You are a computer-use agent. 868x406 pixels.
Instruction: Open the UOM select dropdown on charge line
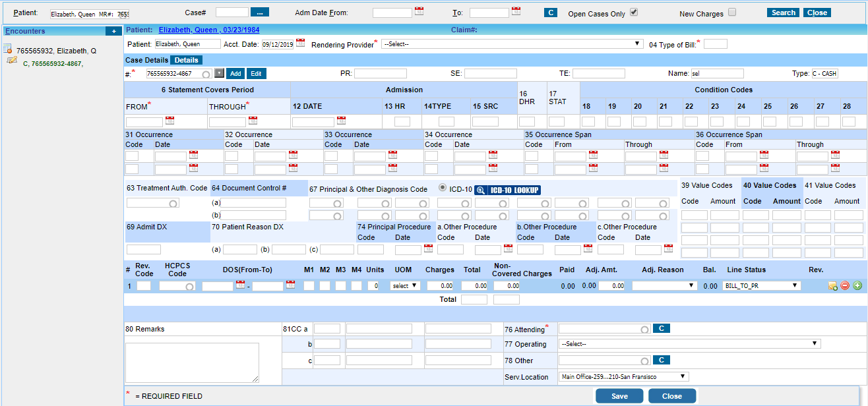[403, 285]
